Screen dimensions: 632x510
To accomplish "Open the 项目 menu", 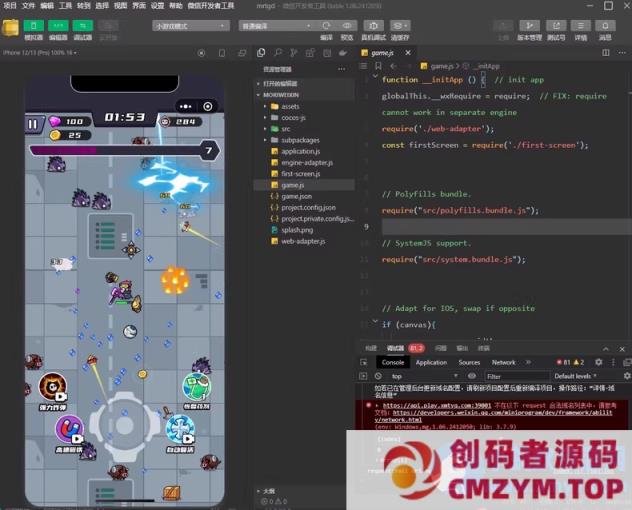I will click(10, 6).
